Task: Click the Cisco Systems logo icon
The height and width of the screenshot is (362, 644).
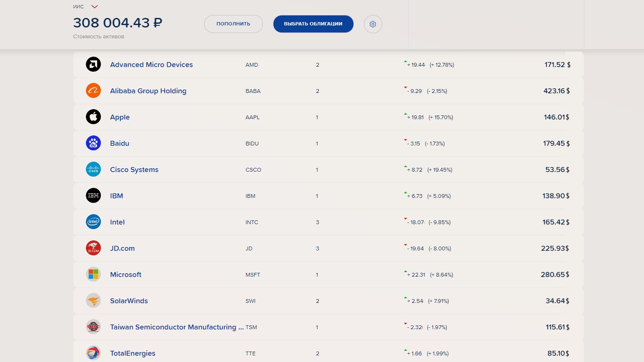Action: [93, 169]
